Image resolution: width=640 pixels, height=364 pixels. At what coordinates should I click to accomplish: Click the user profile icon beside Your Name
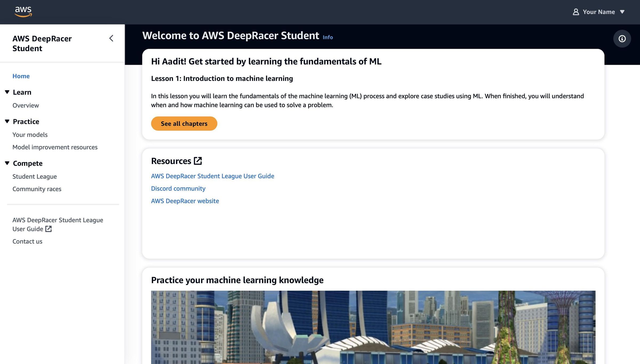click(x=576, y=12)
